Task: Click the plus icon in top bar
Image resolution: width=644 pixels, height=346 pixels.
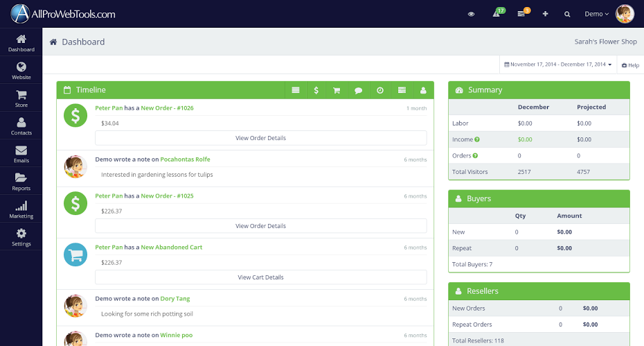Action: 545,14
